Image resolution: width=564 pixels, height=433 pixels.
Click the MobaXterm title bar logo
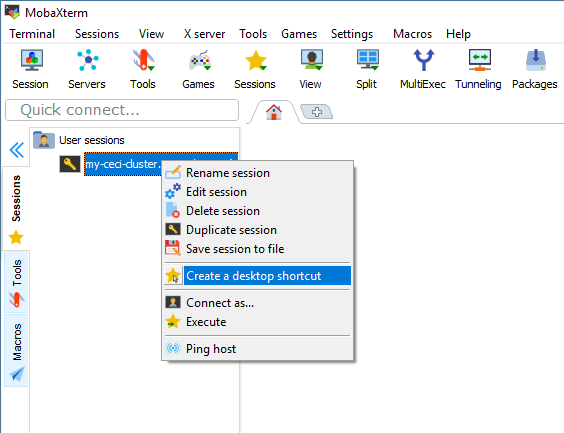pos(12,12)
